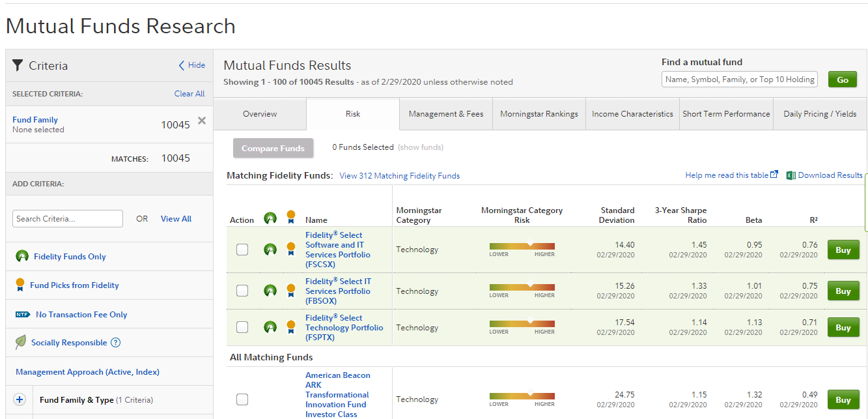The image size is (868, 419).
Task: Select the Risk tab
Action: [x=353, y=114]
